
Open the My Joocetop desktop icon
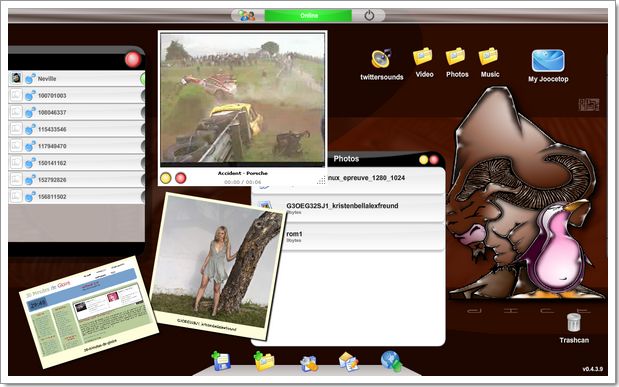[548, 60]
